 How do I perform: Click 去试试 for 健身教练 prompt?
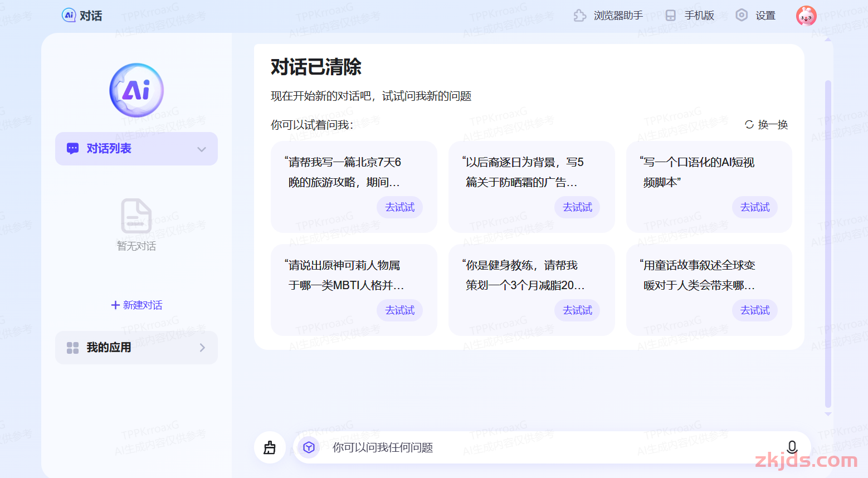pos(577,310)
